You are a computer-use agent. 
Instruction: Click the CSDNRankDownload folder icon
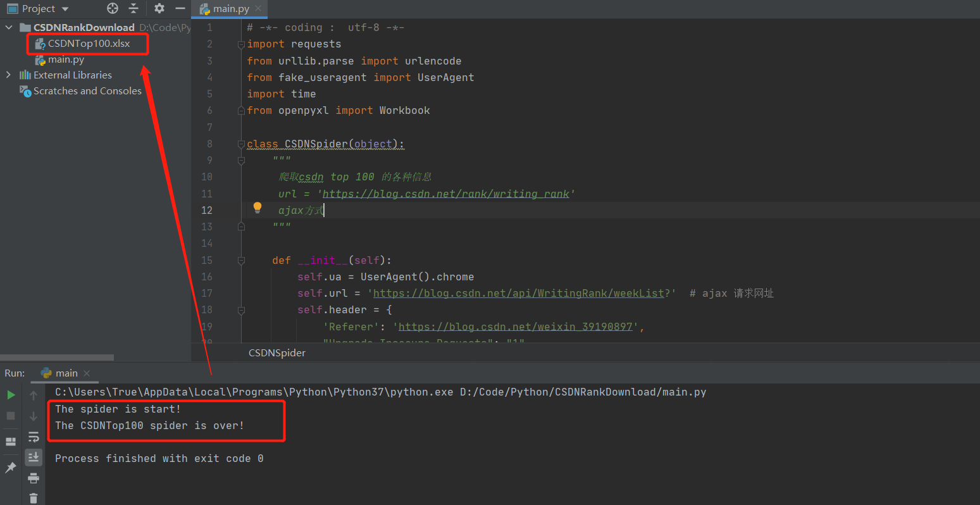(x=25, y=27)
